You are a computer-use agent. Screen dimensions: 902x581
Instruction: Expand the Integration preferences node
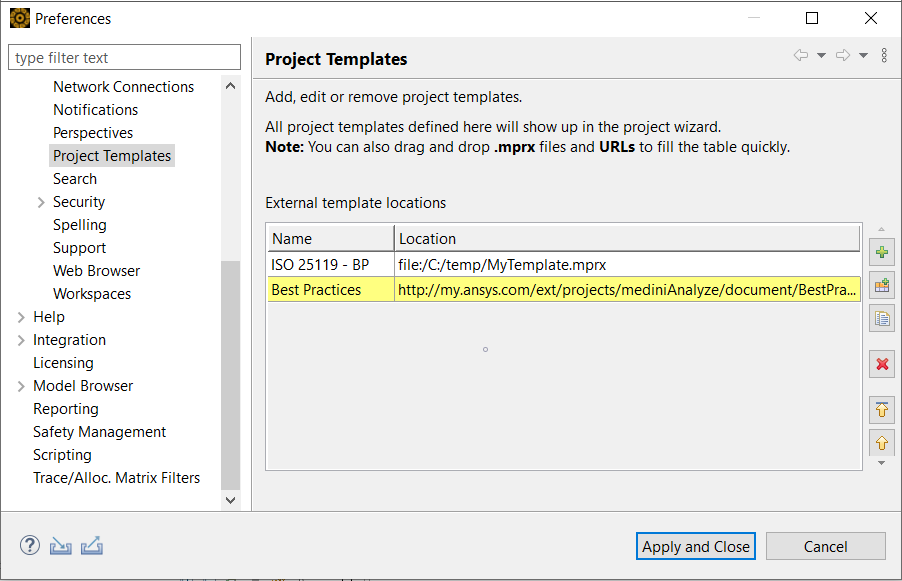point(21,340)
